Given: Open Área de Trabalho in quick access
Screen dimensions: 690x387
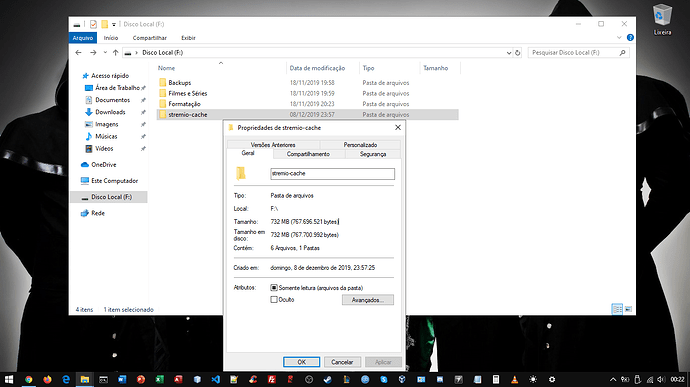Looking at the screenshot, I should pyautogui.click(x=117, y=88).
